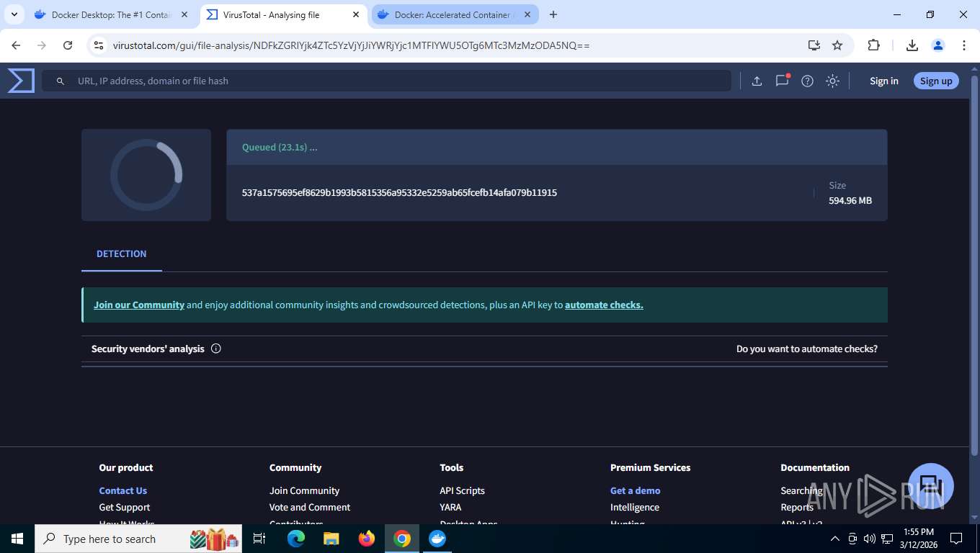The image size is (980, 553).
Task: Open API Scripts footer link
Action: 462,490
